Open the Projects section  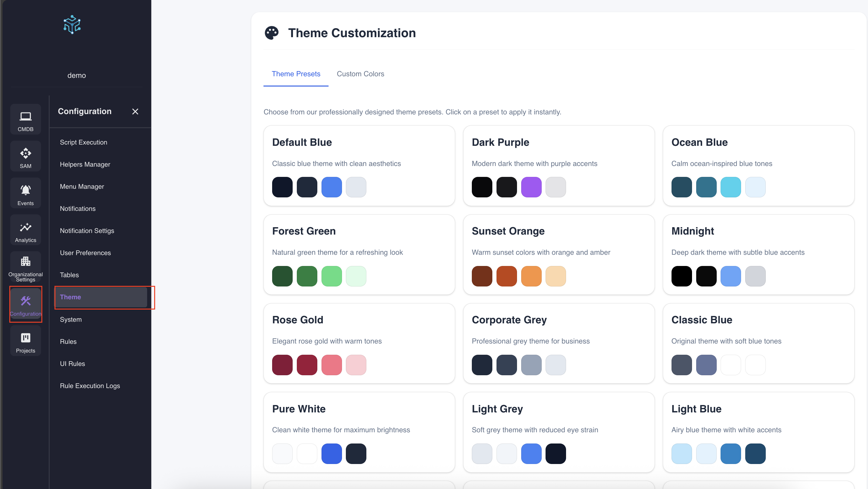pyautogui.click(x=25, y=341)
